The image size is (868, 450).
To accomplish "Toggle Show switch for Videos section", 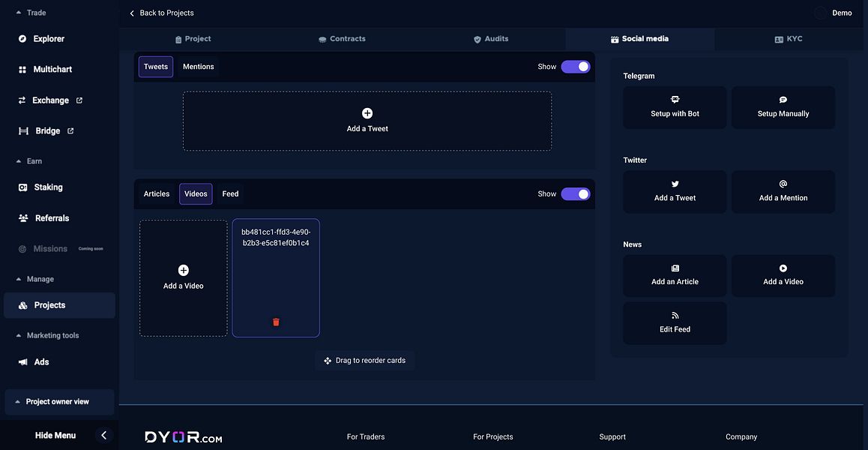I will [576, 194].
